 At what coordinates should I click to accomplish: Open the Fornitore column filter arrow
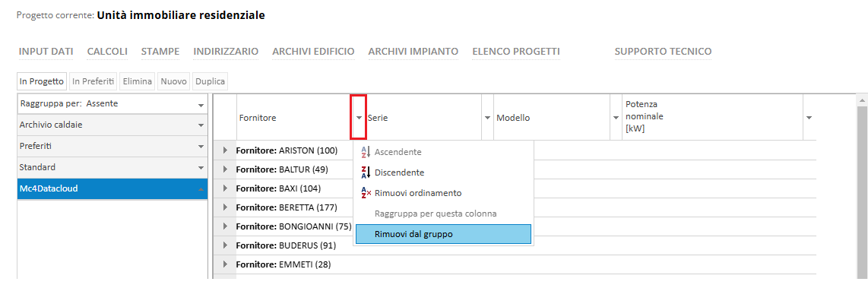coord(359,118)
